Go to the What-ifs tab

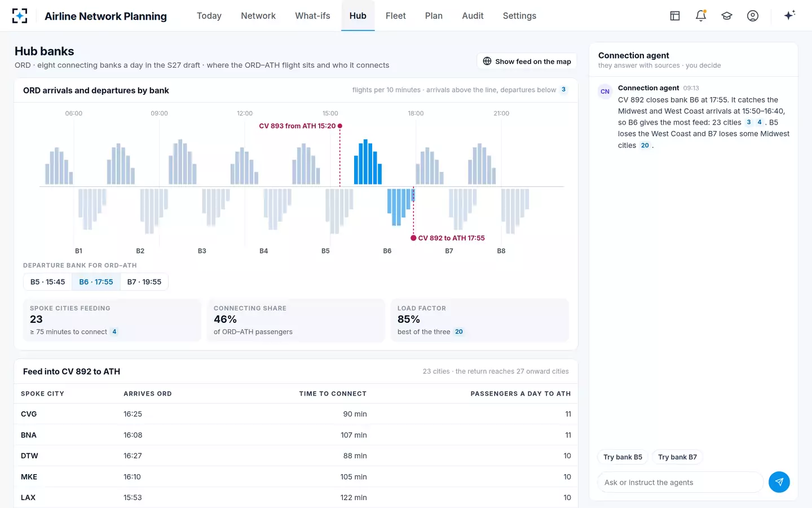pyautogui.click(x=312, y=16)
